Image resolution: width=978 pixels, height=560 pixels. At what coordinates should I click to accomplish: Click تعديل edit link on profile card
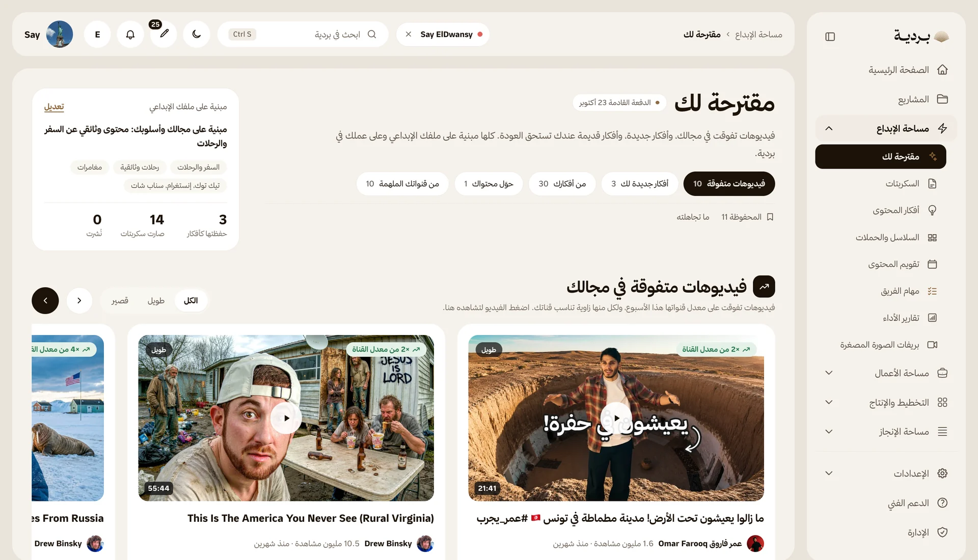coord(54,107)
